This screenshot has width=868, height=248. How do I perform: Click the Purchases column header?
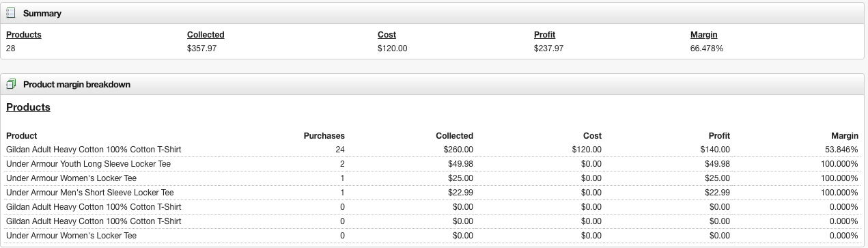pos(324,136)
